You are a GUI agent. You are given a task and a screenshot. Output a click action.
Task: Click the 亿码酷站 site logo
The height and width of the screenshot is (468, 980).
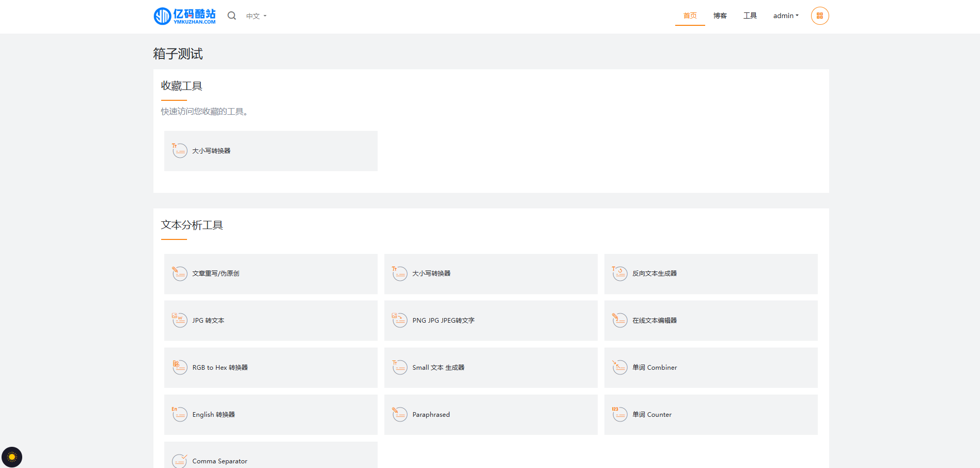point(184,16)
